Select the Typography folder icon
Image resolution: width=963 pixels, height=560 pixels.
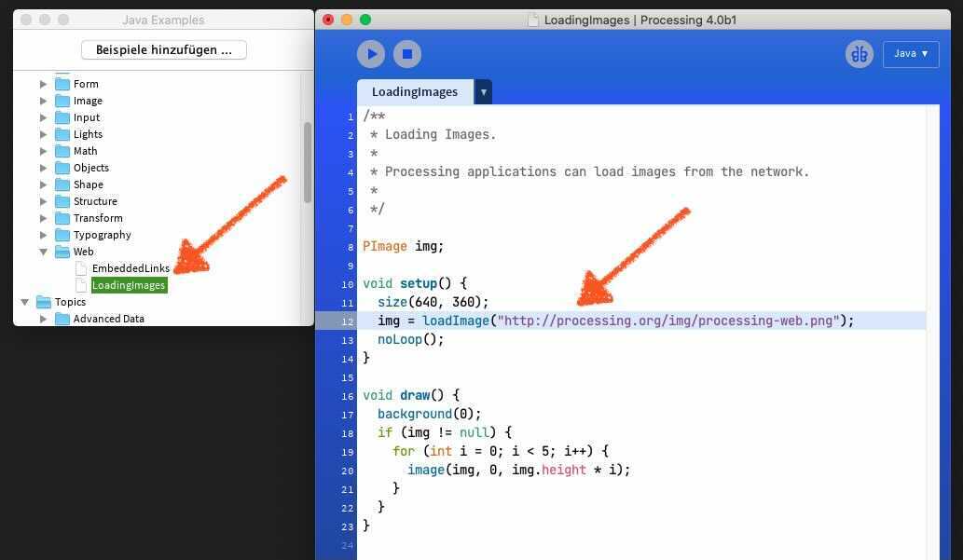pos(62,234)
